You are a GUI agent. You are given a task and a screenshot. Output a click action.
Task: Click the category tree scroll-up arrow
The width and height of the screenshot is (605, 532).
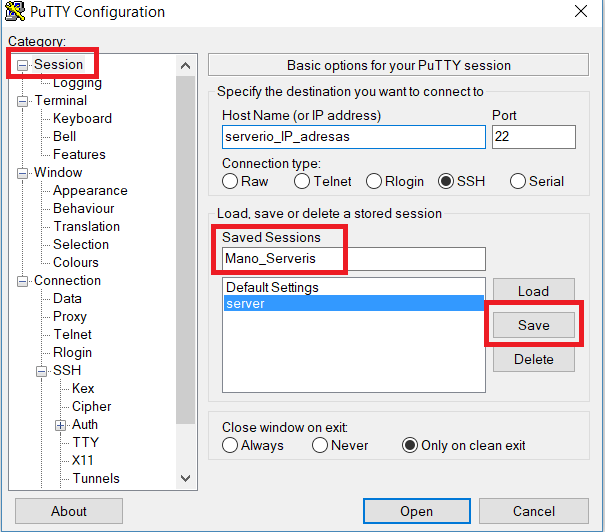pos(186,66)
